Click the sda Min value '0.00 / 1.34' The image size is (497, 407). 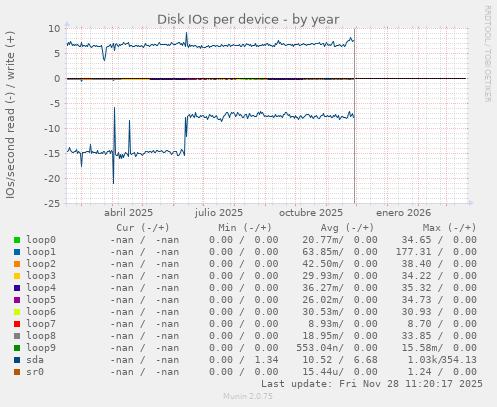[244, 360]
